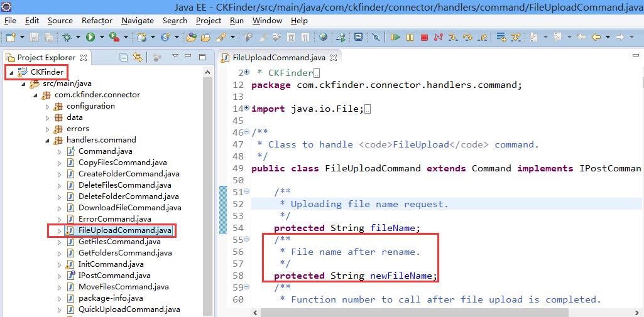Screen dimensions: 644x317
Task: Select InitCommand.java in the tree
Action: tap(111, 264)
